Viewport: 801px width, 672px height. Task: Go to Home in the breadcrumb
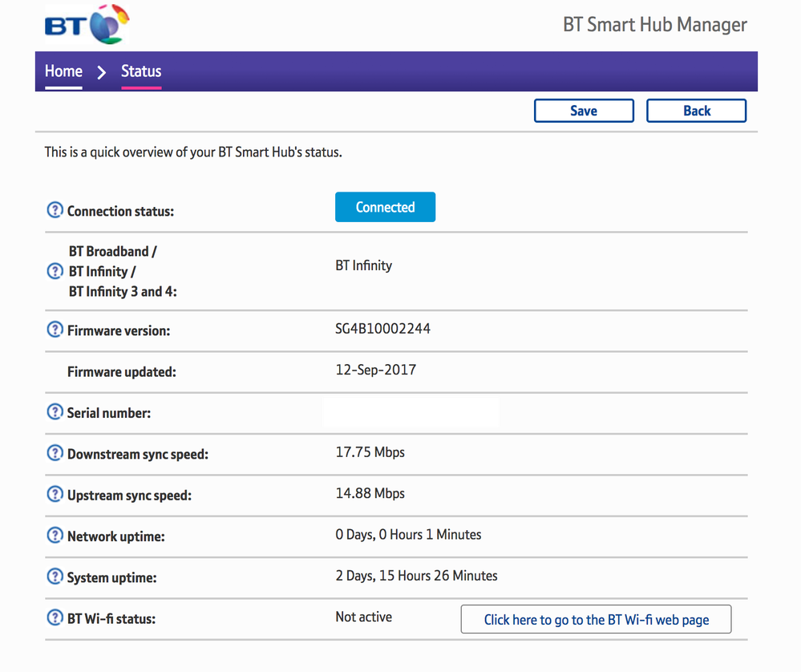point(63,71)
